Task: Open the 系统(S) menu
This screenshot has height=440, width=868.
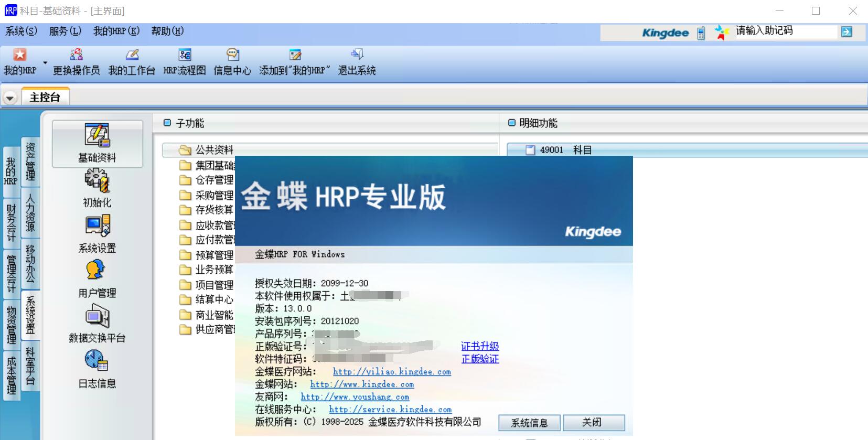Action: click(22, 31)
